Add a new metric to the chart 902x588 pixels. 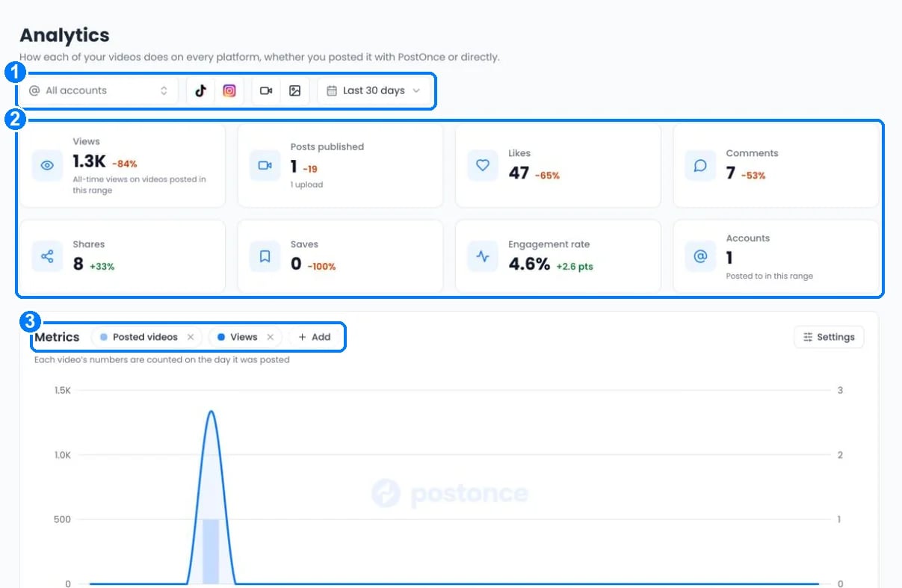coord(315,337)
